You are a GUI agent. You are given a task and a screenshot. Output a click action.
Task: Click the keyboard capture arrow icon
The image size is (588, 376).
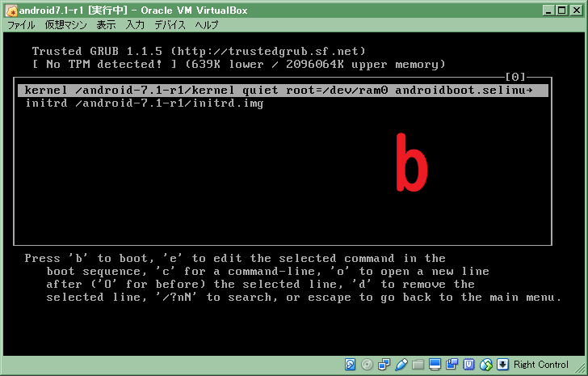pos(503,365)
